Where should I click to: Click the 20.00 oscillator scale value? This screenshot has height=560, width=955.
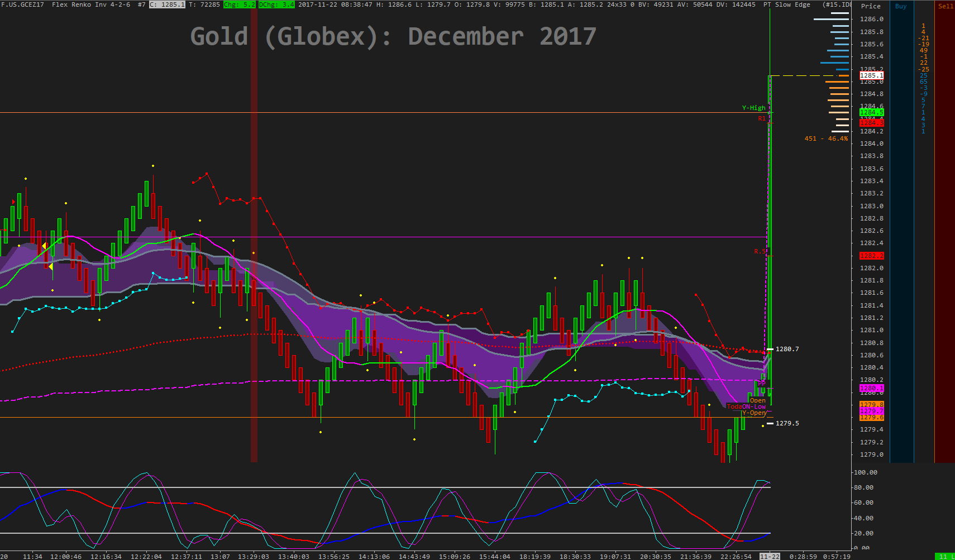[863, 533]
